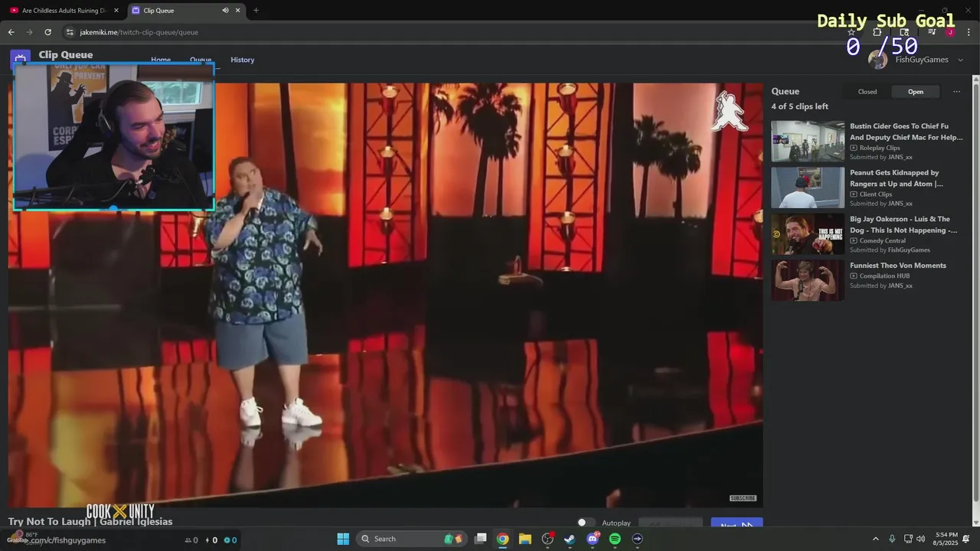Expand the FishGuyGames account dropdown chevron
980x551 pixels.
click(961, 60)
